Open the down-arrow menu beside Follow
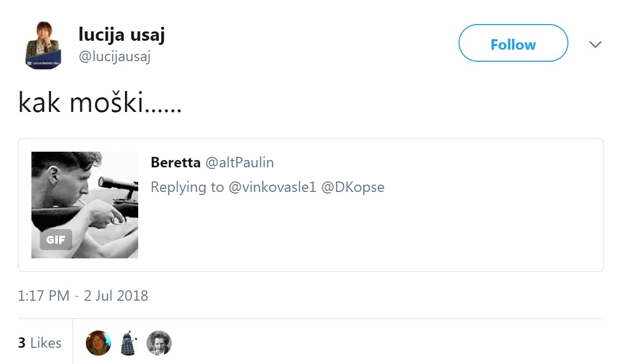Screen dimensions: 626x364 tap(596, 44)
